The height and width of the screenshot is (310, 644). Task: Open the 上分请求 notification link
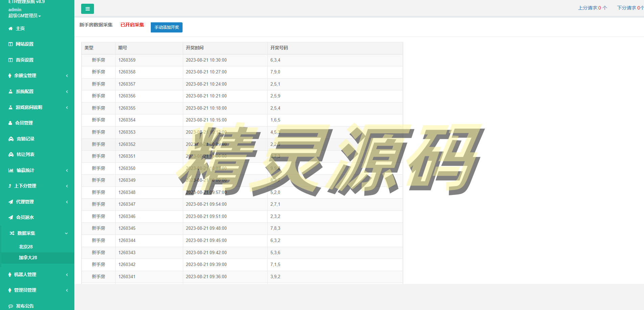(592, 8)
